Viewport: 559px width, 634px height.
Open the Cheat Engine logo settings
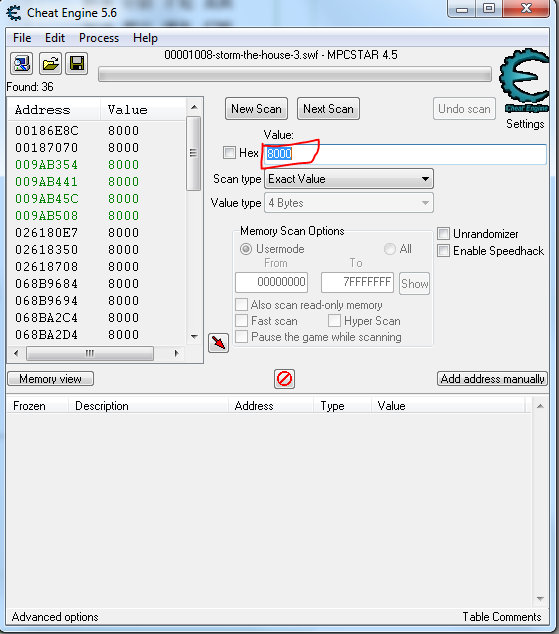524,81
